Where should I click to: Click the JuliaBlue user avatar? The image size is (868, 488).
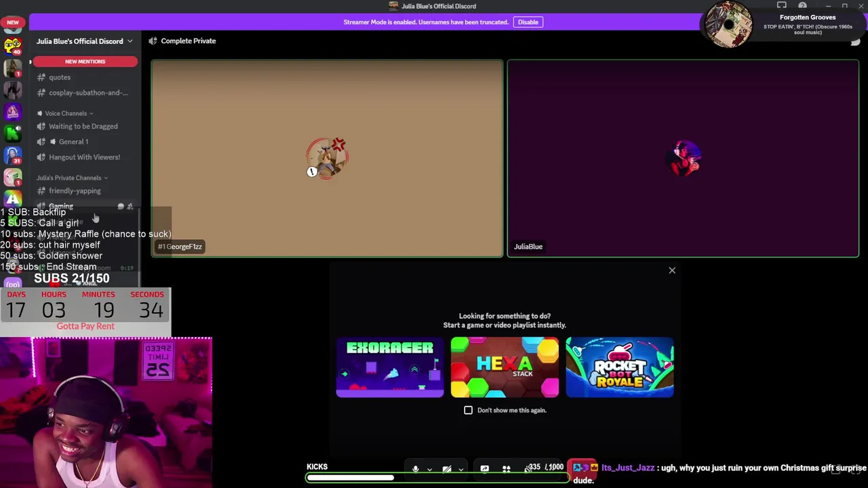(684, 158)
